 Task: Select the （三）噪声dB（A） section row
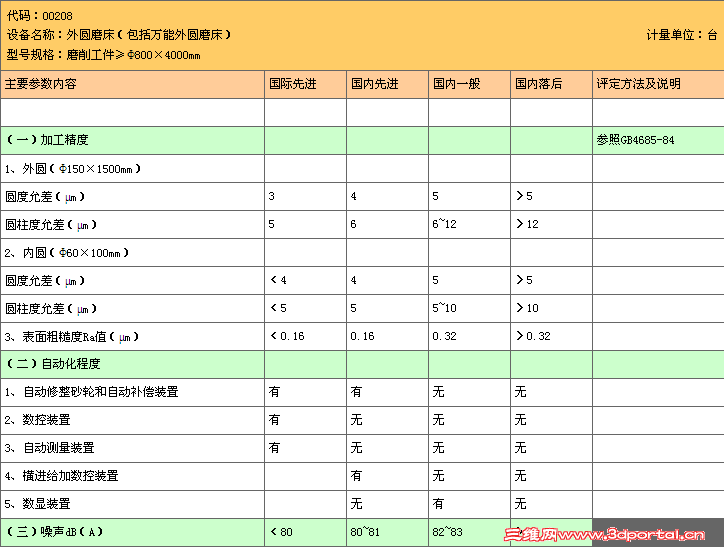click(362, 532)
